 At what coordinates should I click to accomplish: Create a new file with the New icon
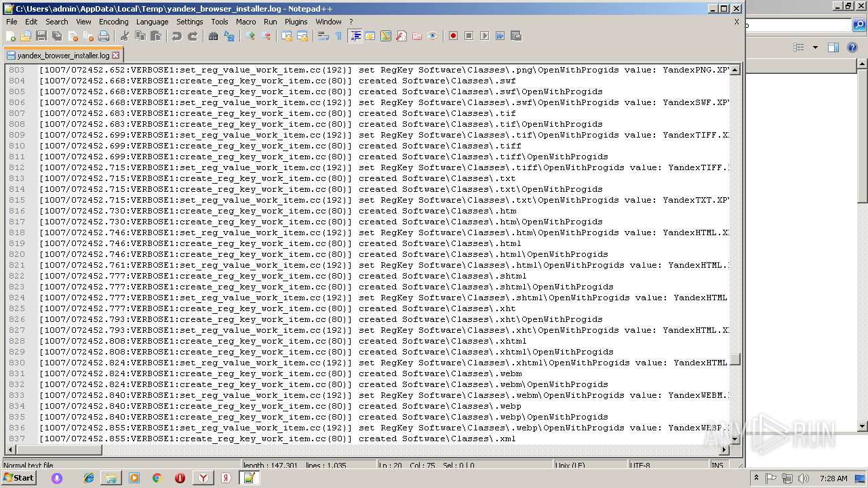click(11, 36)
